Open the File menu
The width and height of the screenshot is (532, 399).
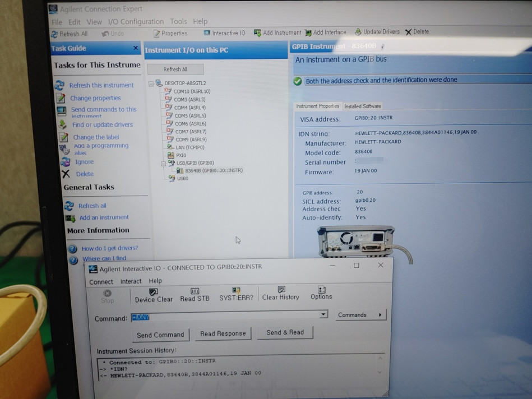(x=57, y=22)
